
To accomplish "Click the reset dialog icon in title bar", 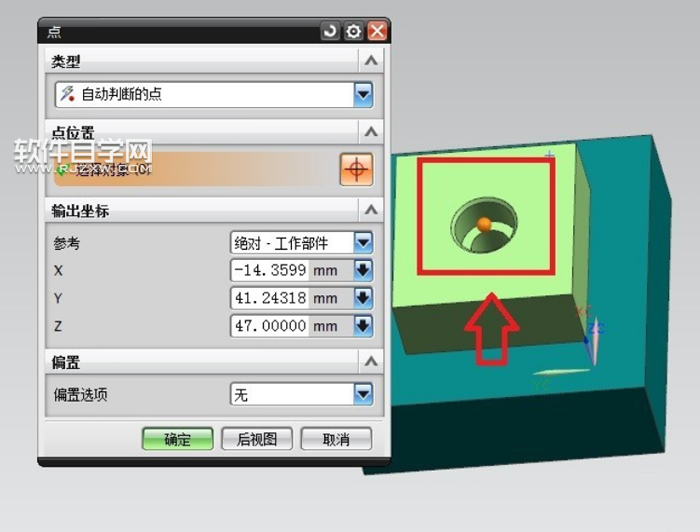I will [x=330, y=31].
